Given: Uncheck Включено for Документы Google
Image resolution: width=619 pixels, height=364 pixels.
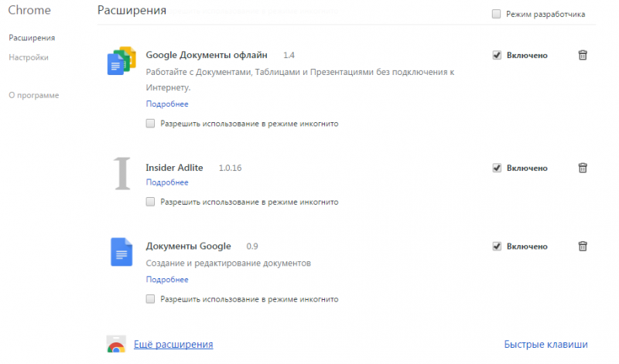Looking at the screenshot, I should (496, 247).
